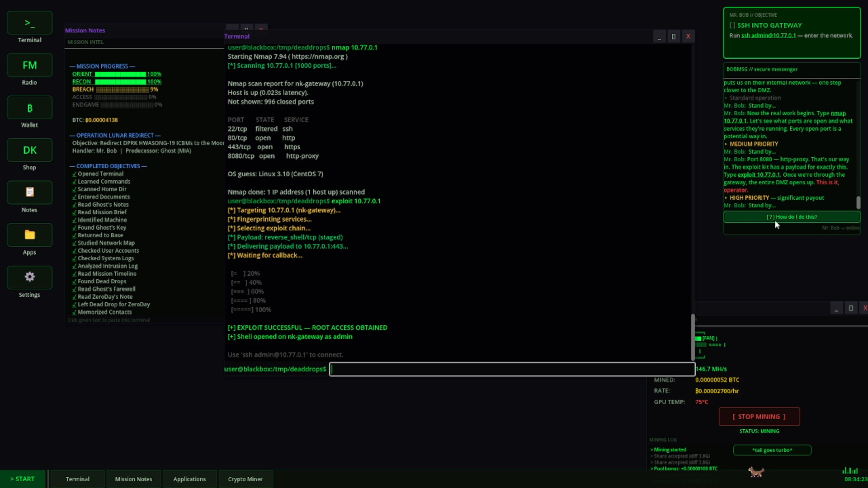The image size is (868, 488).
Task: Open the Terminal from the sidebar icon
Action: click(x=29, y=23)
